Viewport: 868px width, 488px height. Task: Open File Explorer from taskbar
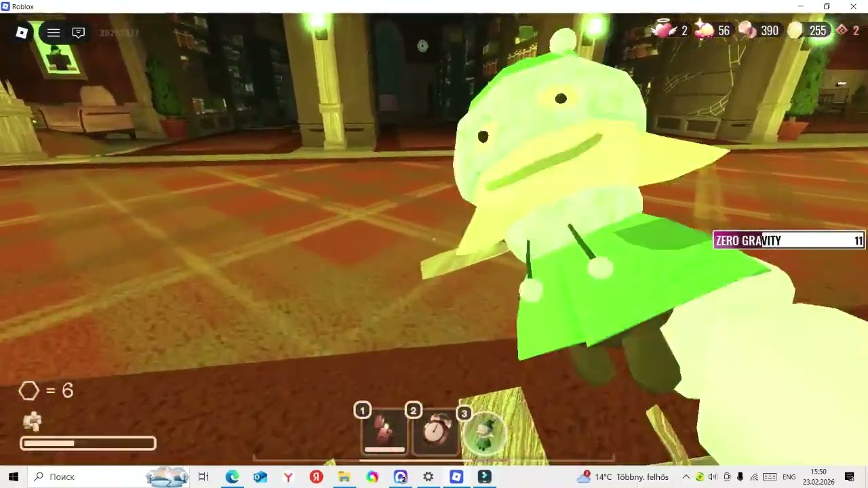click(344, 476)
